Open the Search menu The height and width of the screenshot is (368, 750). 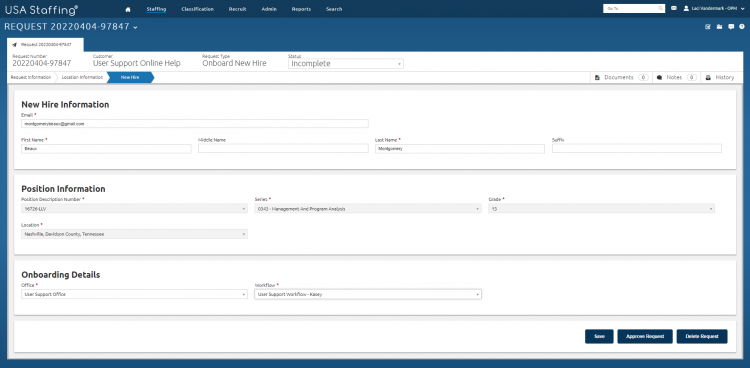tap(334, 9)
